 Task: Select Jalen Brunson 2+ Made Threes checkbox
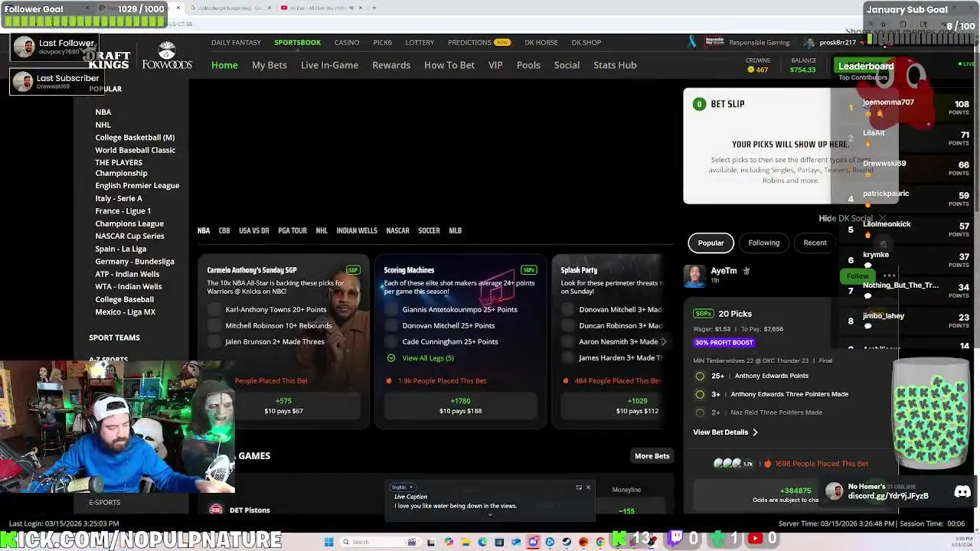click(214, 341)
